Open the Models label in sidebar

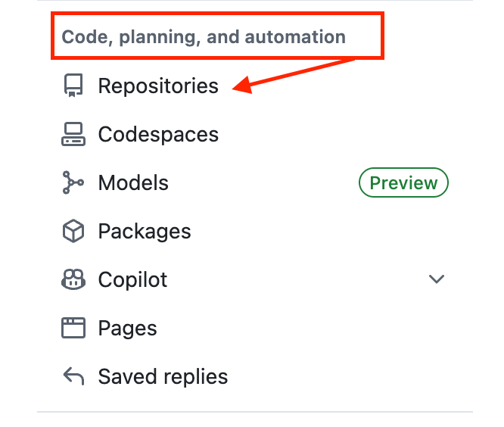pos(133,183)
